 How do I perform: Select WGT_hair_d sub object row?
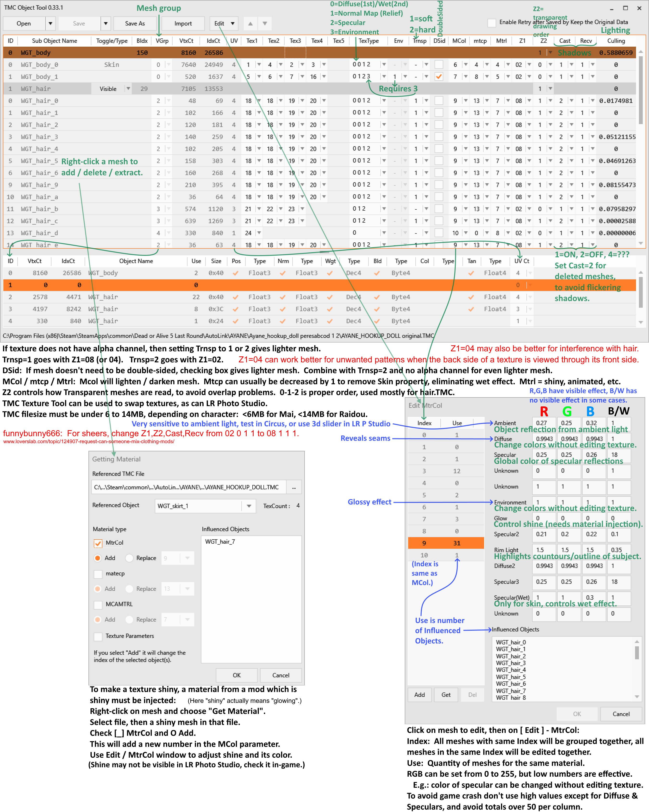click(x=319, y=233)
